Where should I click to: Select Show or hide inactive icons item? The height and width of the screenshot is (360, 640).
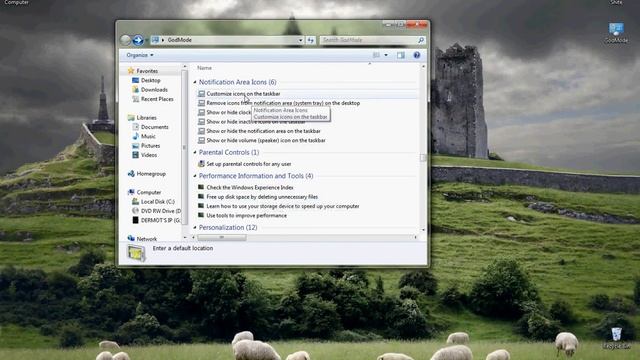[256, 122]
